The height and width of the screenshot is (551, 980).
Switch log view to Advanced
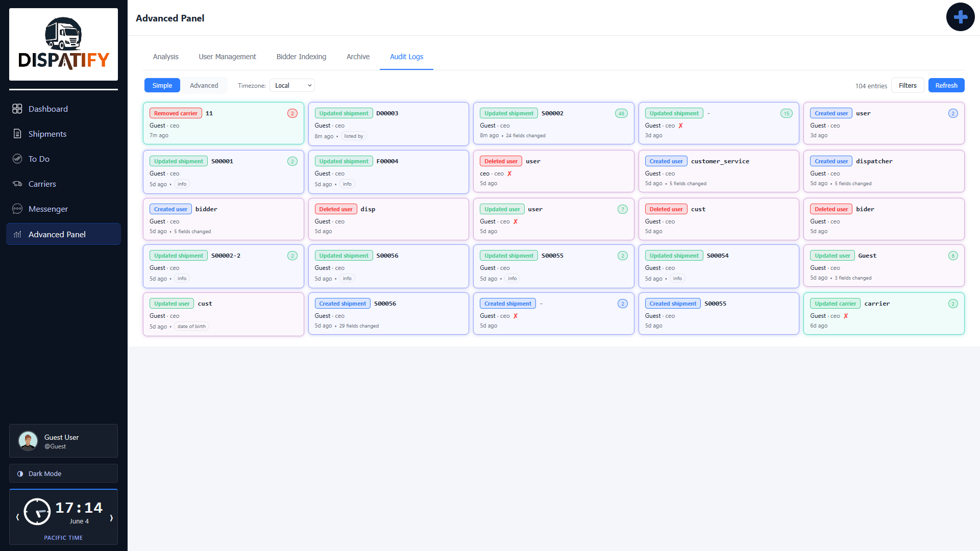click(204, 85)
